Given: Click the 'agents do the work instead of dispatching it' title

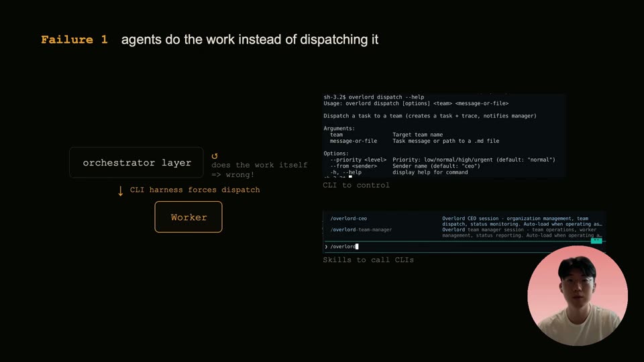Looking at the screenshot, I should [x=250, y=40].
